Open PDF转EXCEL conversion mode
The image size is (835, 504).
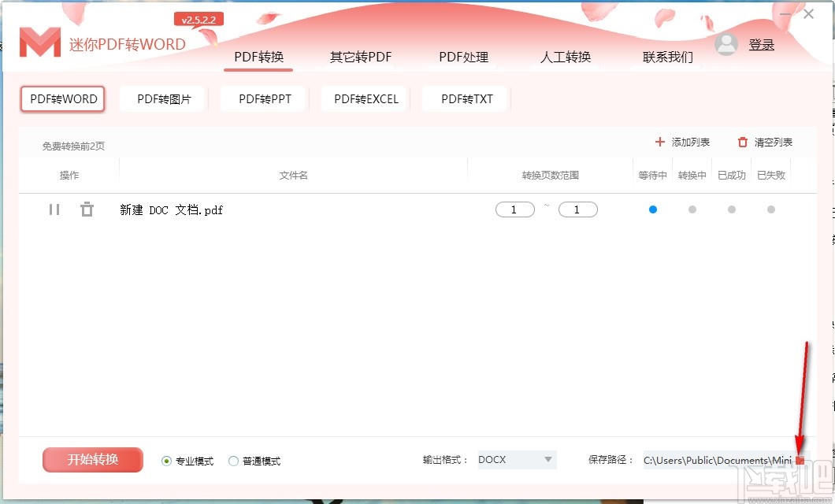pos(364,98)
